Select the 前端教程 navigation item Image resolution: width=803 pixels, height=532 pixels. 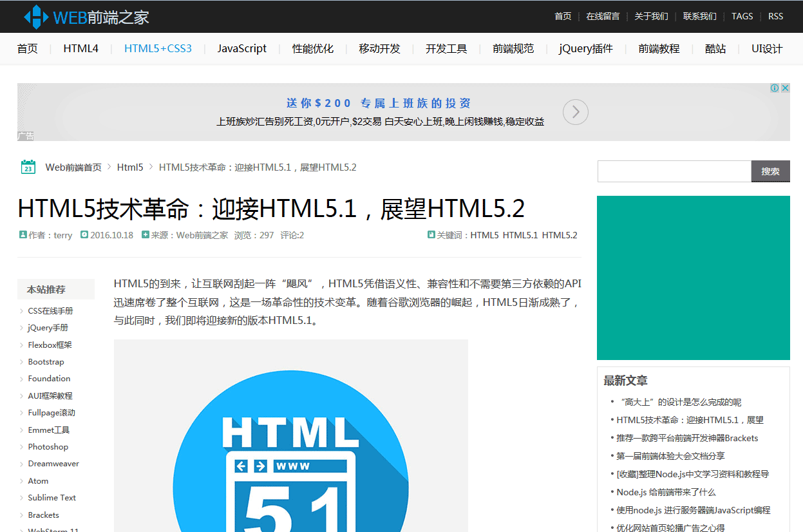(x=659, y=48)
